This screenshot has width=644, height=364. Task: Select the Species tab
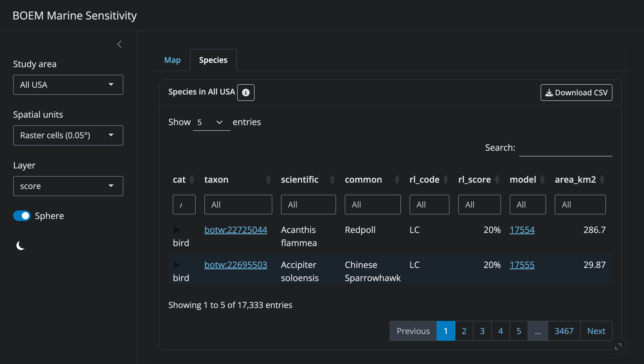213,60
